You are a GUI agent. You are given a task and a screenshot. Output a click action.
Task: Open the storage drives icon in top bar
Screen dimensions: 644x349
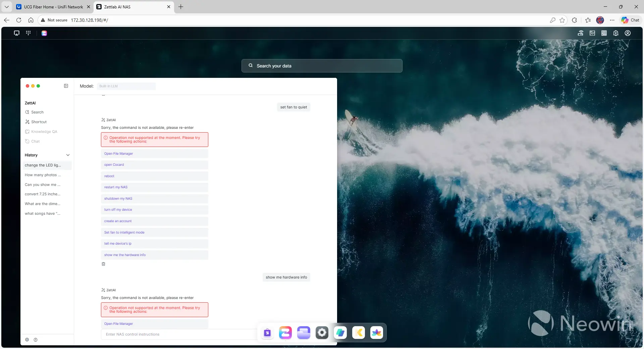604,33
